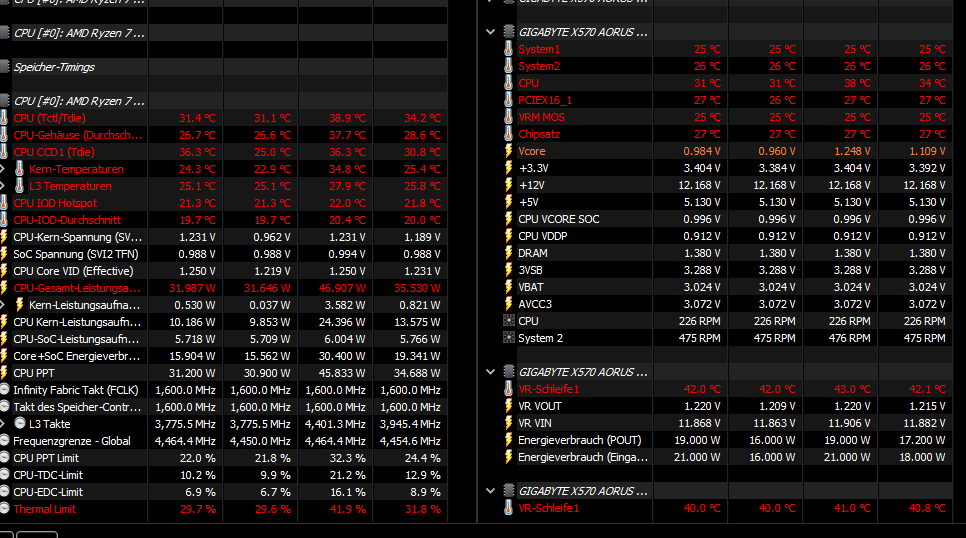Image resolution: width=966 pixels, height=538 pixels.
Task: Select the CPU CCD1 (Tdie) row
Action: 224,152
